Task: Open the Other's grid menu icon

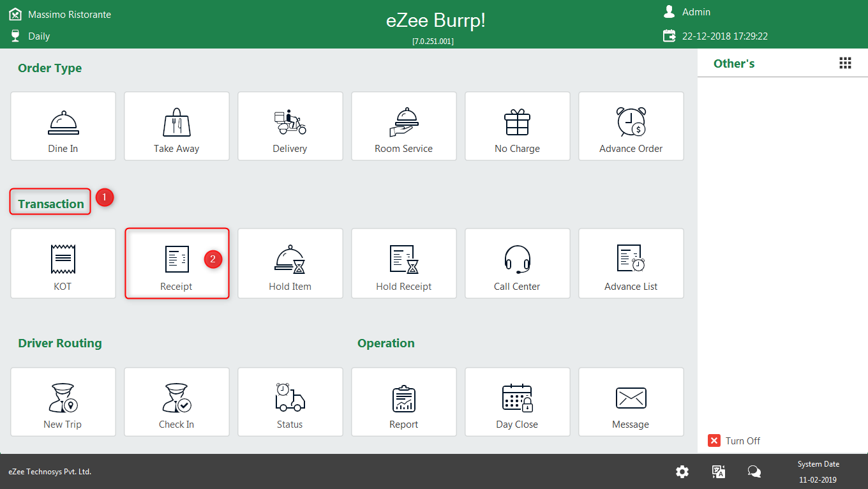Action: [845, 63]
